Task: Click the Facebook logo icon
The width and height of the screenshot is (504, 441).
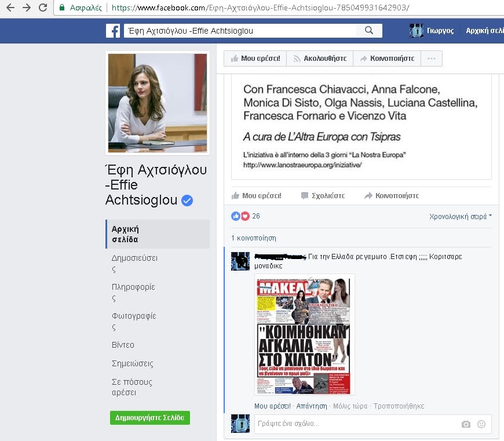Action: tap(113, 31)
